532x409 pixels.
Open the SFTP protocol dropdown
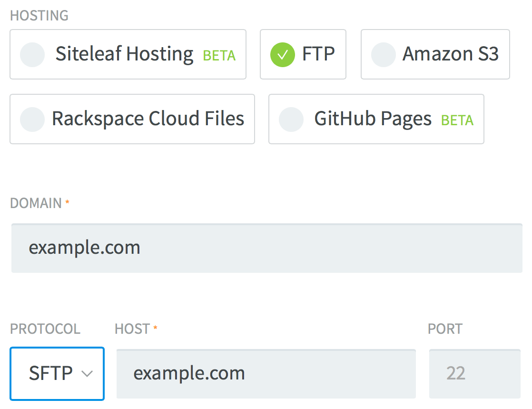click(57, 374)
